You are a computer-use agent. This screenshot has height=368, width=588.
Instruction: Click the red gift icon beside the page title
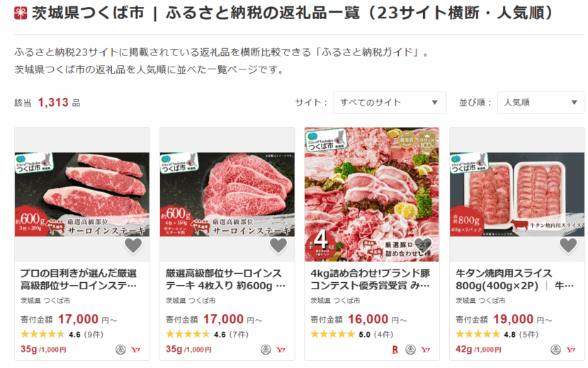[x=21, y=13]
